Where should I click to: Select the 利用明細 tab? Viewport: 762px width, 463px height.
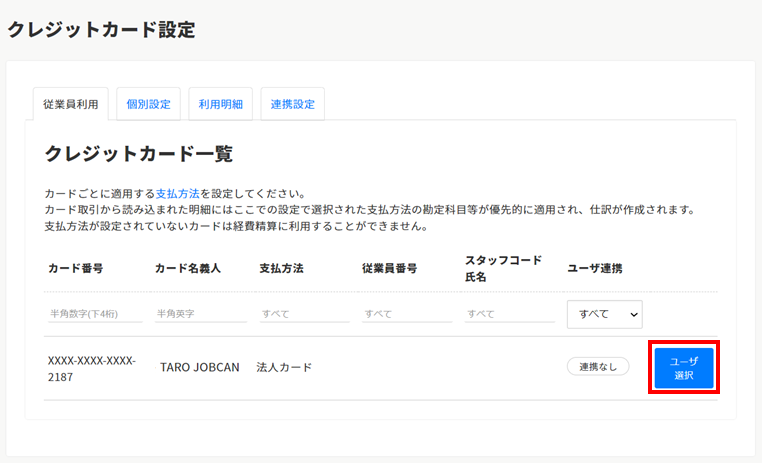(220, 104)
